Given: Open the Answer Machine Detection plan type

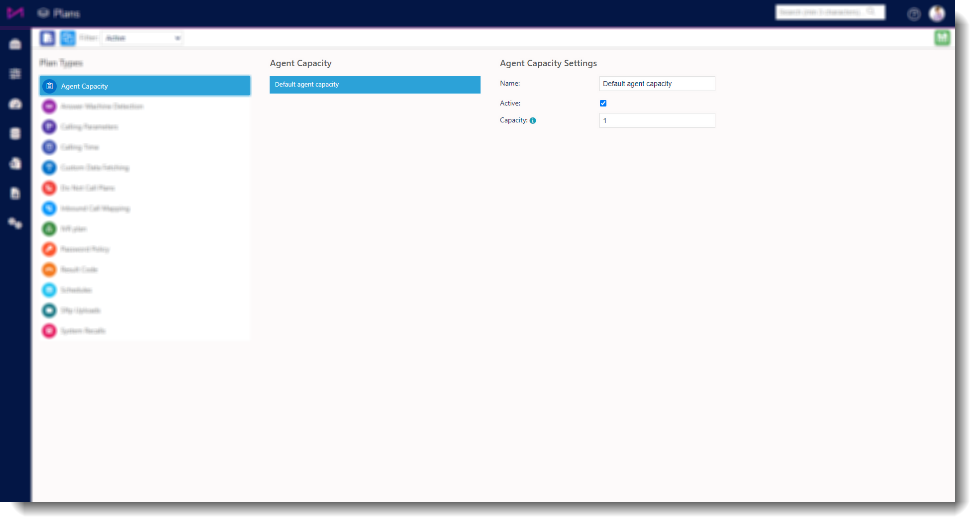Looking at the screenshot, I should [x=145, y=106].
